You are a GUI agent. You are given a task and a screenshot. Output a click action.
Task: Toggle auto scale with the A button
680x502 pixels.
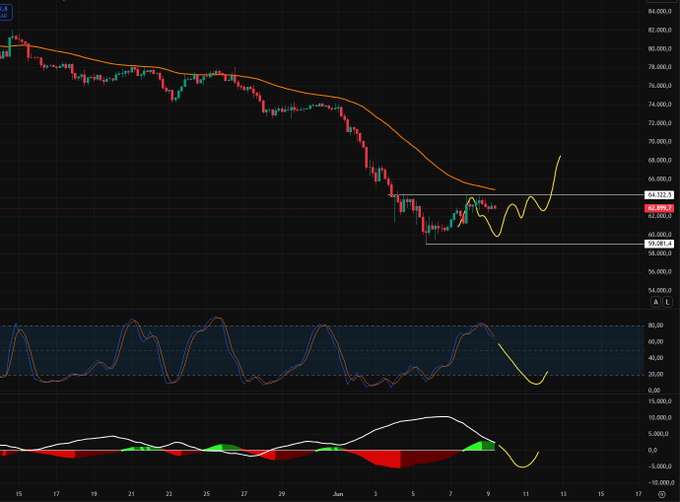pos(655,302)
